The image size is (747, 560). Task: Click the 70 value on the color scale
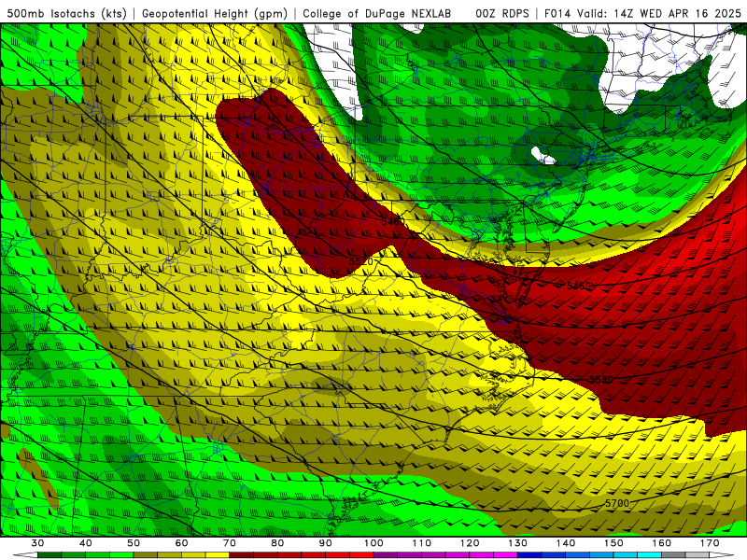point(230,543)
